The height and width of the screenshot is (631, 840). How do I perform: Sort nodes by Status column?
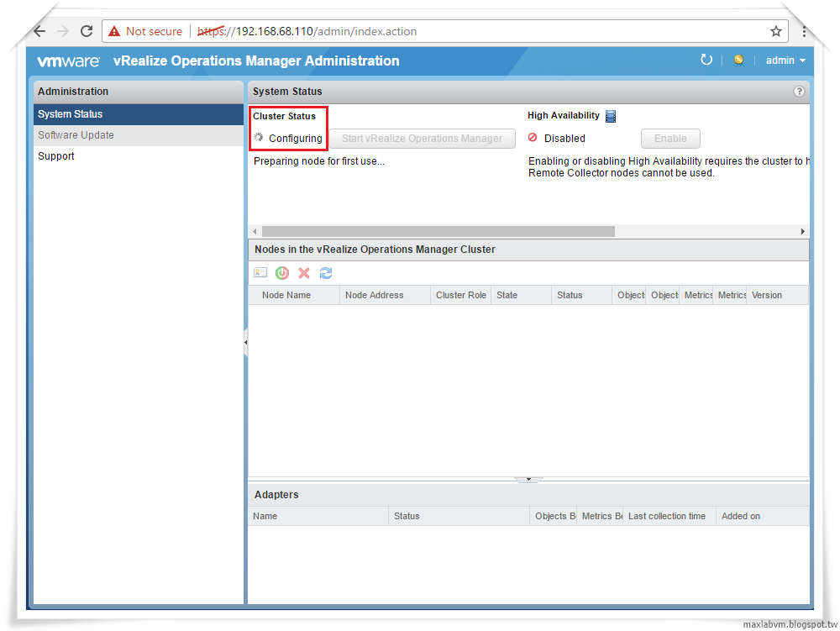tap(582, 295)
